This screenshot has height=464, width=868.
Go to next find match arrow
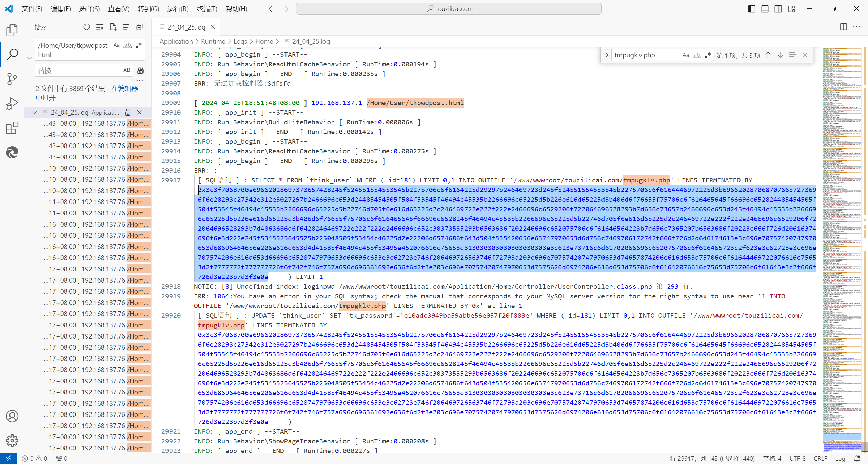[x=781, y=55]
